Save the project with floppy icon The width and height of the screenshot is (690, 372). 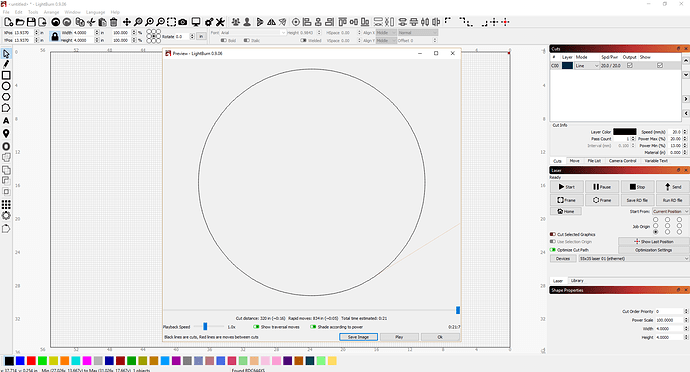[31, 22]
